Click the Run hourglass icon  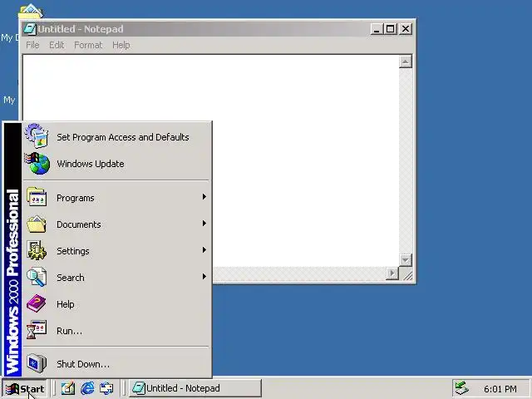pyautogui.click(x=37, y=330)
